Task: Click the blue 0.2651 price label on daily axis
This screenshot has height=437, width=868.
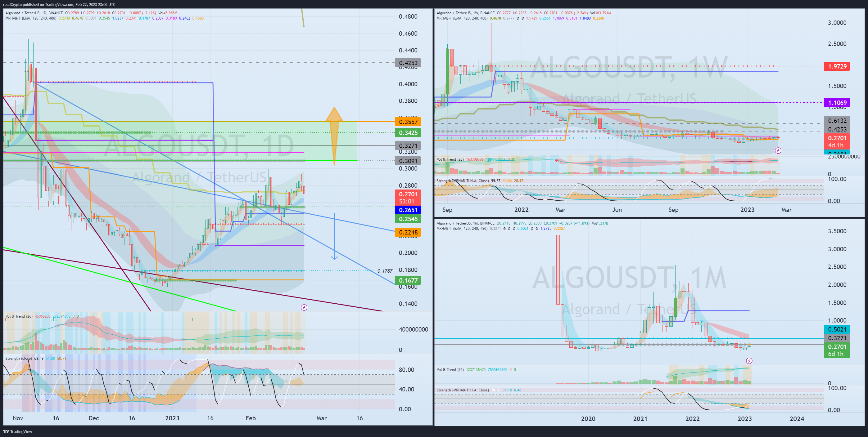Action: click(408, 210)
